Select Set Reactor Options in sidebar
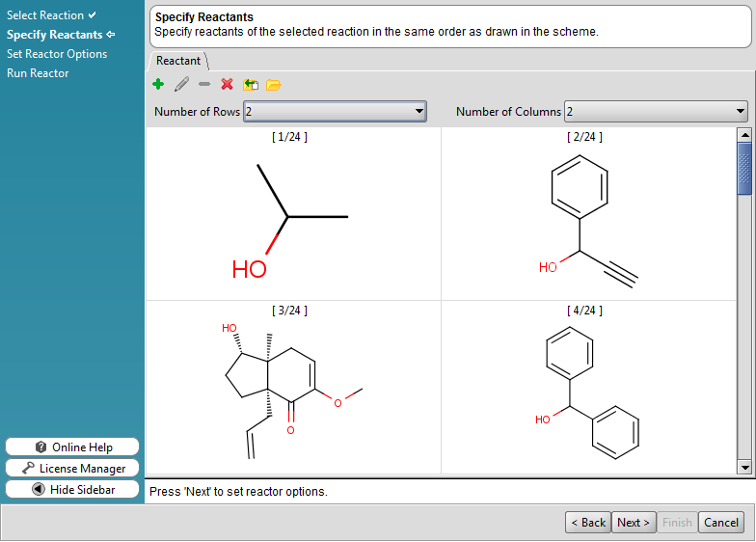 pos(57,54)
